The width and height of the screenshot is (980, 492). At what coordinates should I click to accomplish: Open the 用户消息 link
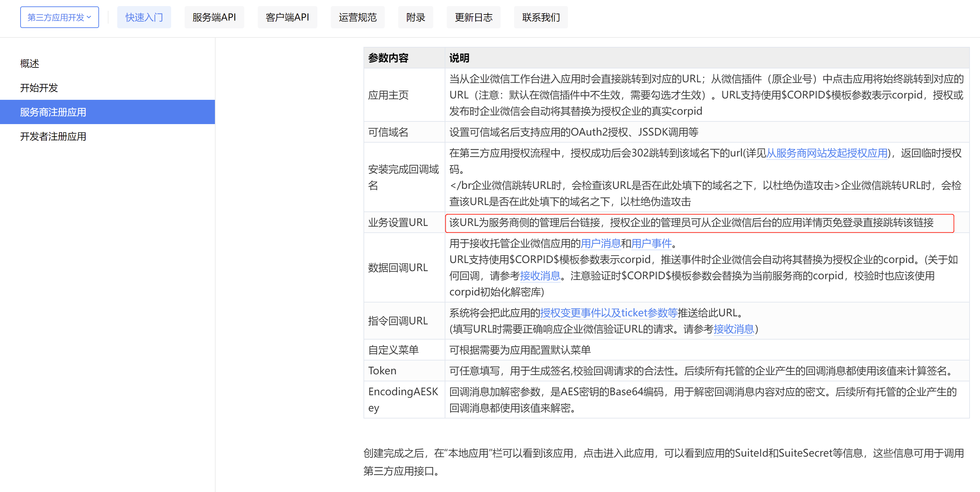600,243
